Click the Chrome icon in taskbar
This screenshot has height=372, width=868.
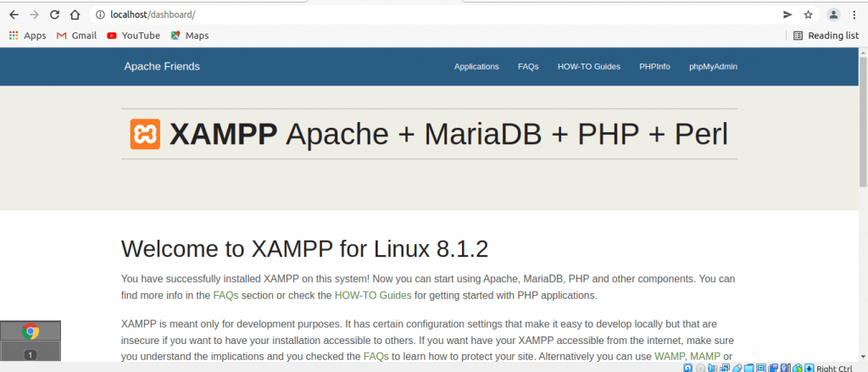click(x=31, y=331)
